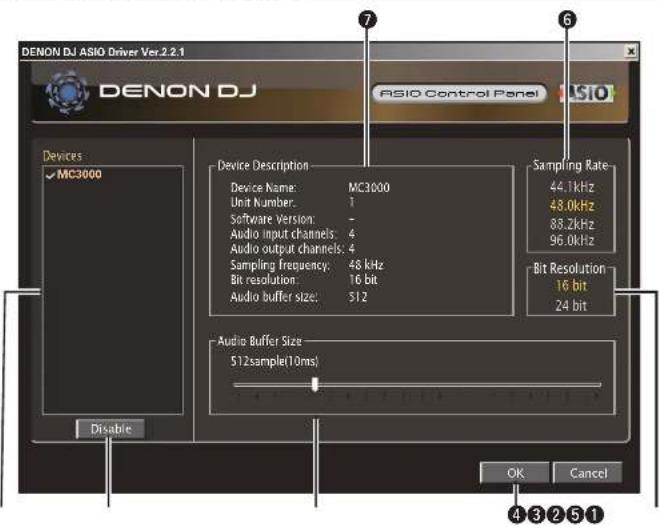Screen dimensions: 659x528
Task: Click the 'Unit Number:' row
Action: click(293, 202)
